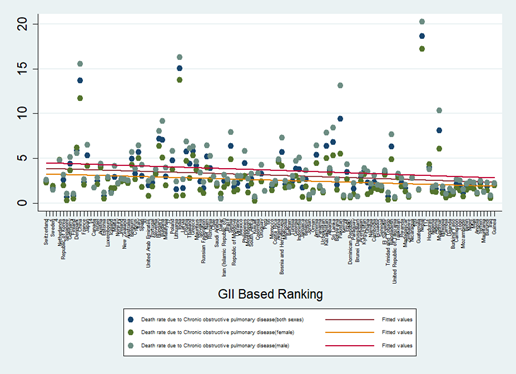The width and height of the screenshot is (516, 374).
Task: Click the 'Bosnia and Herzegovina' x-axis label
Action: (282, 247)
